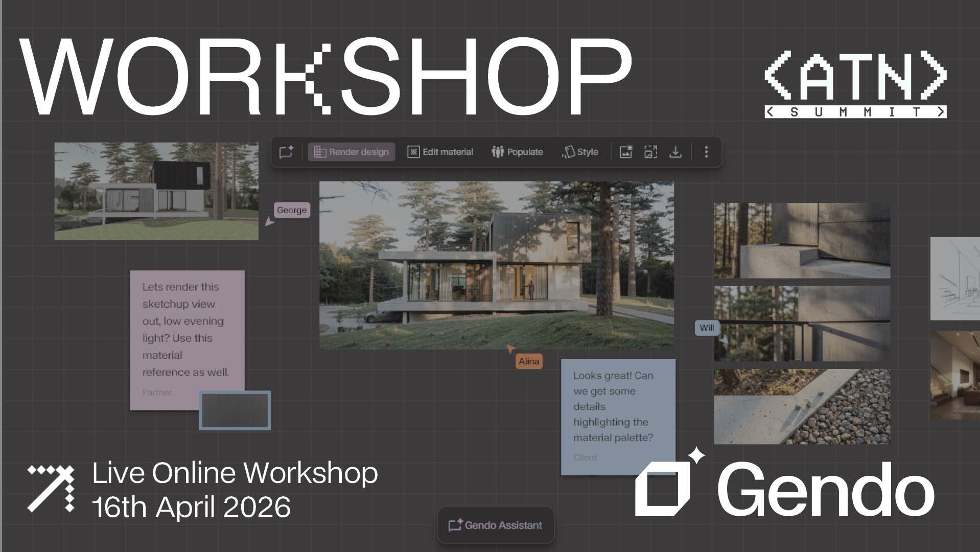Click the upscale image icon

click(650, 151)
